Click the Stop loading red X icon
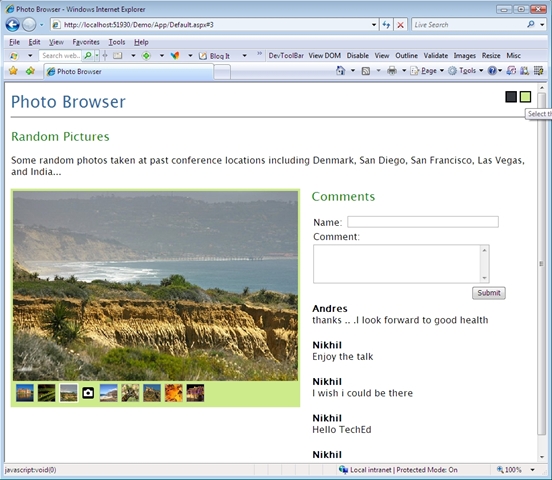This screenshot has width=552, height=480. (401, 25)
